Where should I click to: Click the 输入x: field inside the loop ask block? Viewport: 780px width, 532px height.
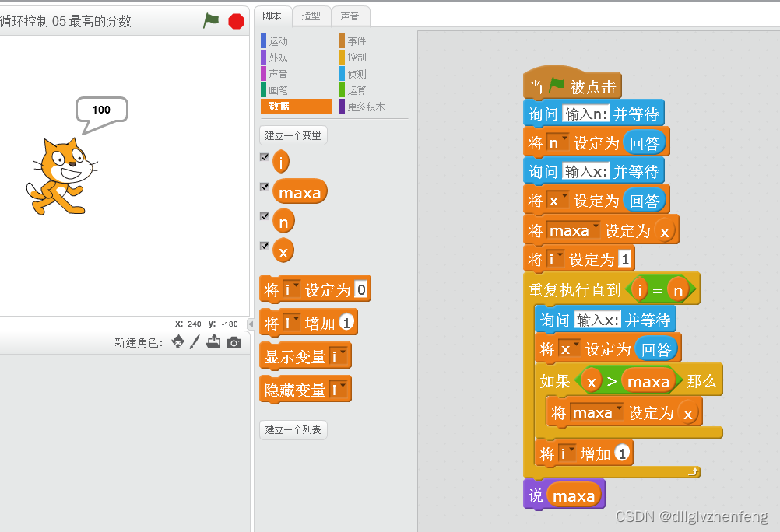[597, 320]
